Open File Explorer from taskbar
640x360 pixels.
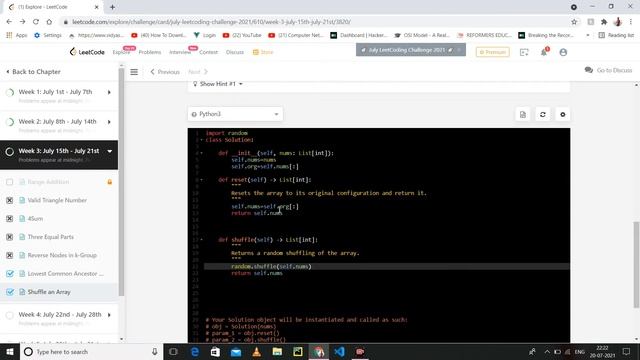pos(277,352)
